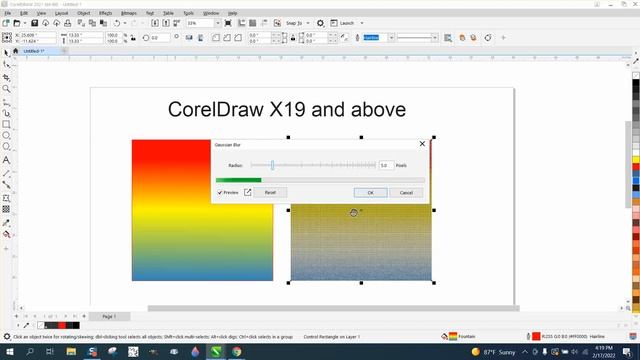
Task: Open the Effects menu
Action: 105,13
